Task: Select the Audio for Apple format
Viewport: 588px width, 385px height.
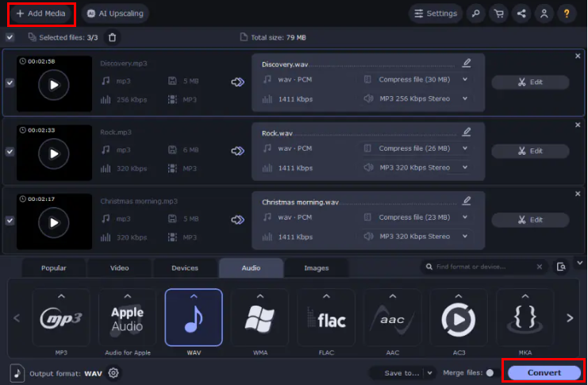Action: 128,318
